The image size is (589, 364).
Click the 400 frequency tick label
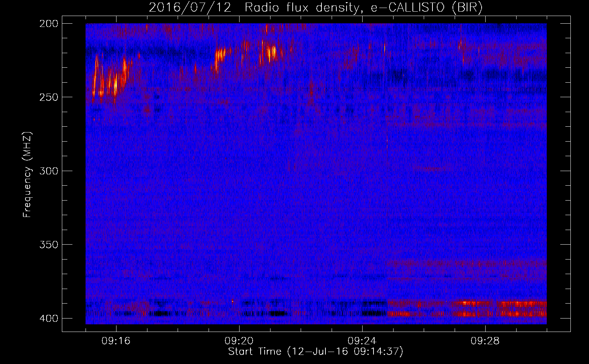click(x=48, y=318)
